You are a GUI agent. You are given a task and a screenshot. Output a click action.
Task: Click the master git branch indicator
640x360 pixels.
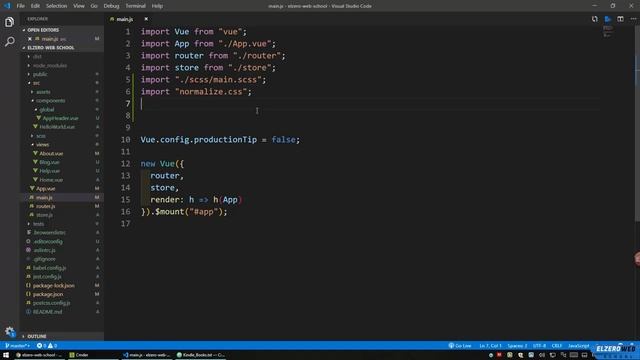(17, 346)
